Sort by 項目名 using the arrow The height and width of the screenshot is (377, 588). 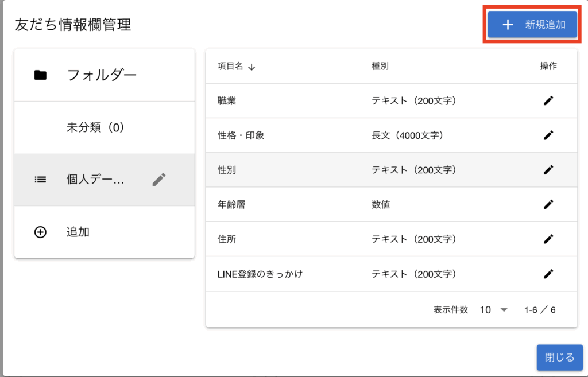pos(252,67)
